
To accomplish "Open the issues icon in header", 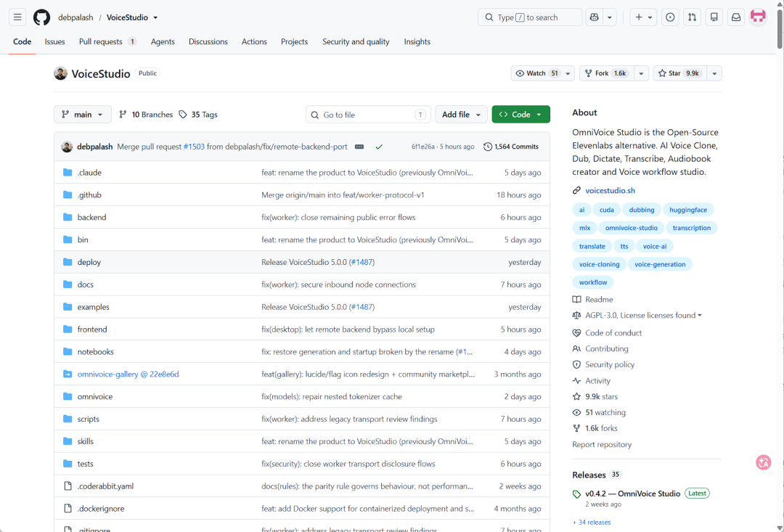I will point(670,17).
